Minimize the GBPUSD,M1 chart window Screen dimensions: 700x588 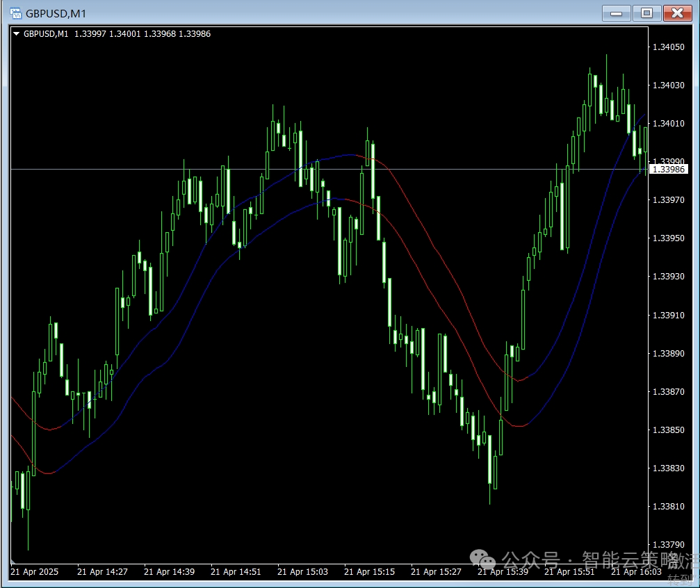point(616,13)
